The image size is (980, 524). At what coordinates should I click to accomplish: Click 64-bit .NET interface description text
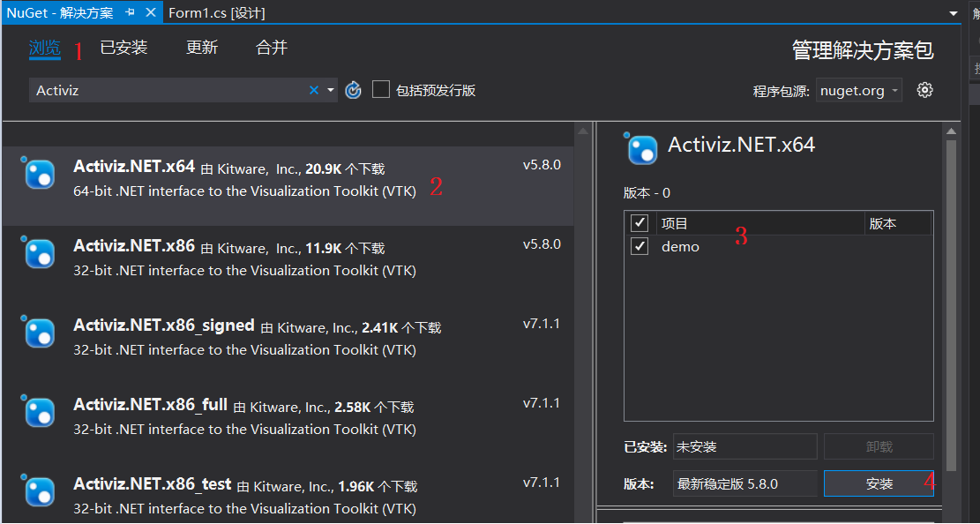pos(244,191)
